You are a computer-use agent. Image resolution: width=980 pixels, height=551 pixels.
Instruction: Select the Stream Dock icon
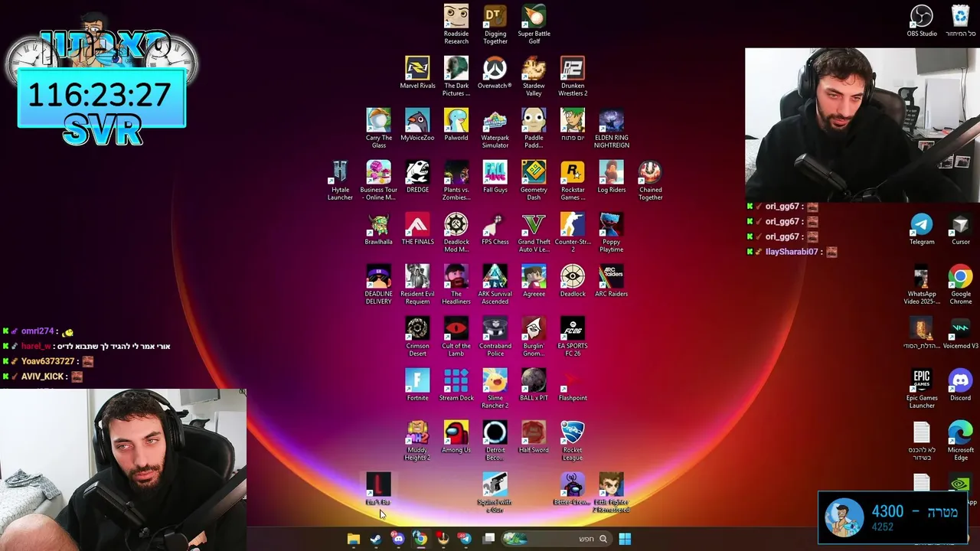(456, 385)
